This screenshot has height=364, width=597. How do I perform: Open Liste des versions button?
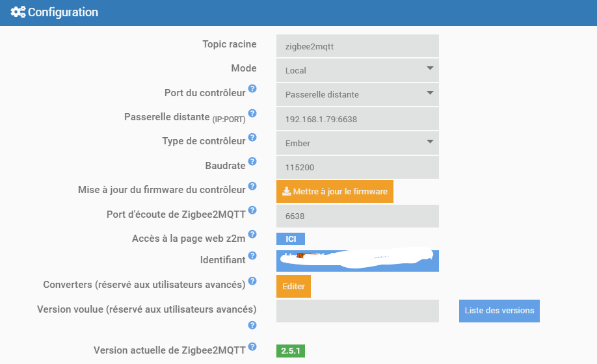[x=499, y=311]
